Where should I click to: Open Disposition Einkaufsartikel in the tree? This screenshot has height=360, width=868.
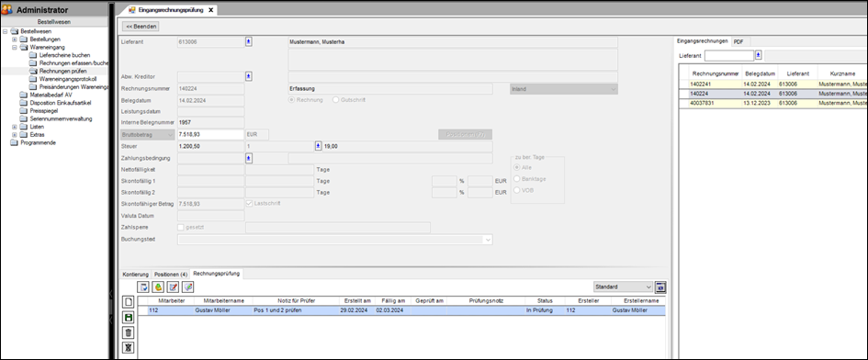61,103
